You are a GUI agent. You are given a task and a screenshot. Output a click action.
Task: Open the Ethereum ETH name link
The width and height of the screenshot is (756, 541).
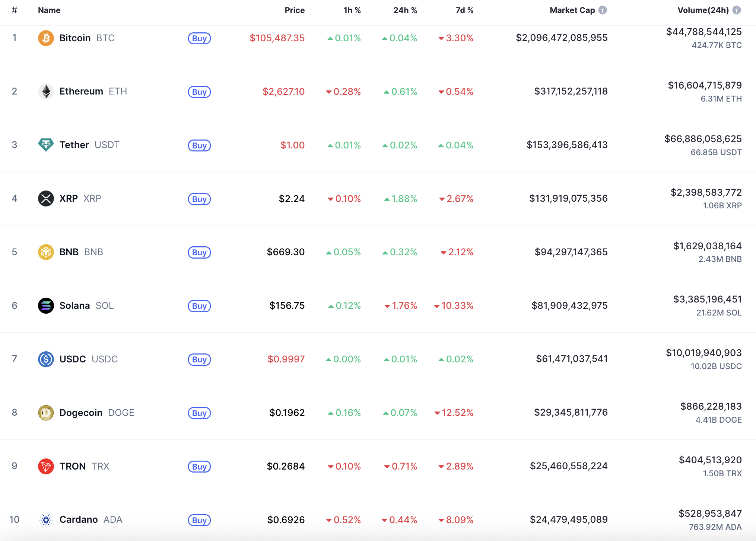click(x=93, y=92)
